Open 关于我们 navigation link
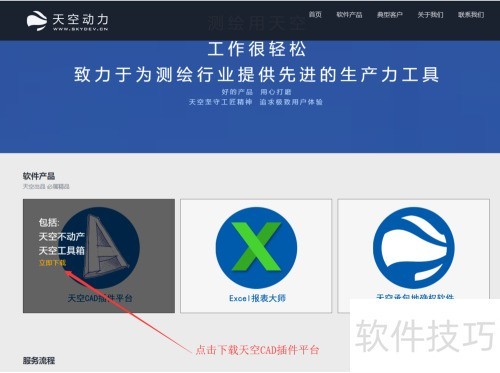 [430, 14]
